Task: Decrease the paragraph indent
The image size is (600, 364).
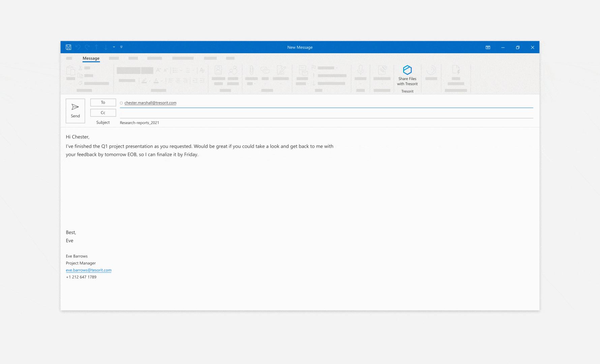Action: (x=195, y=81)
